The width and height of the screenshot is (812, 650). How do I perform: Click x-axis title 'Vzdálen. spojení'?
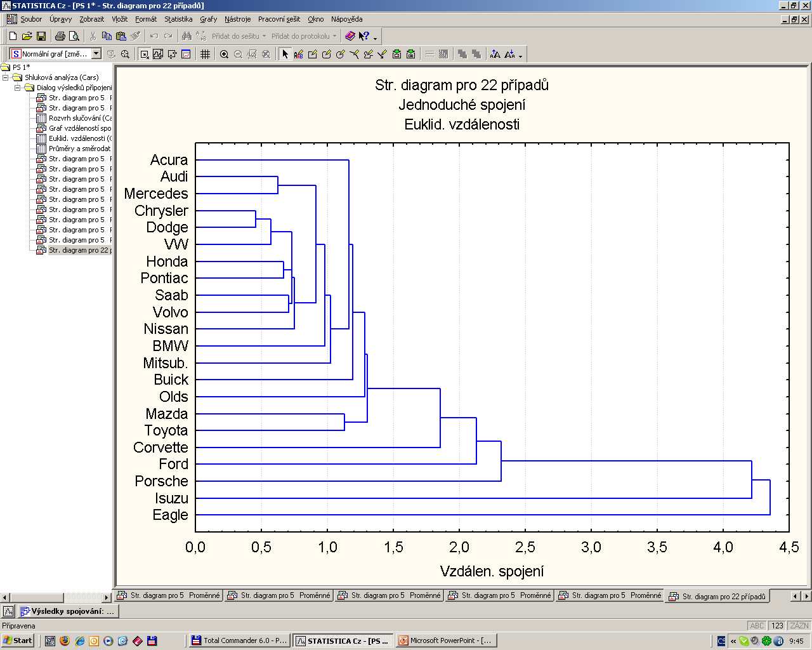492,571
